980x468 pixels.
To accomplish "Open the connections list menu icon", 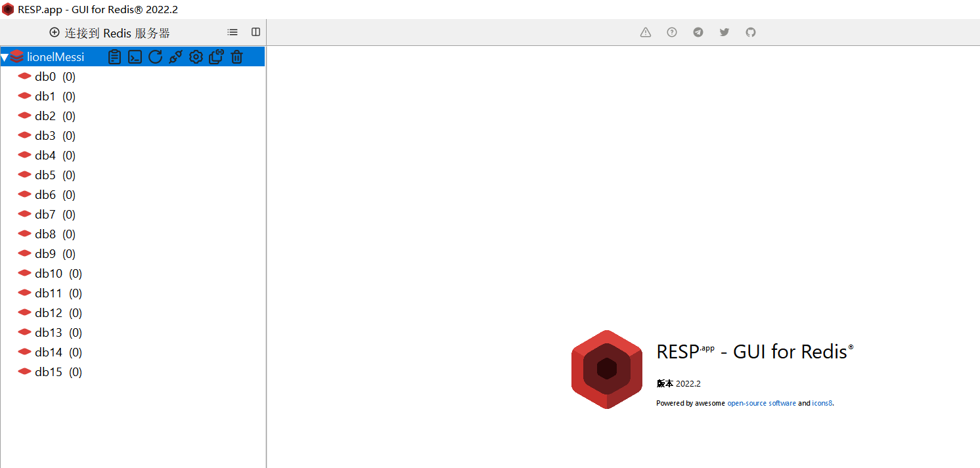I will pos(233,32).
